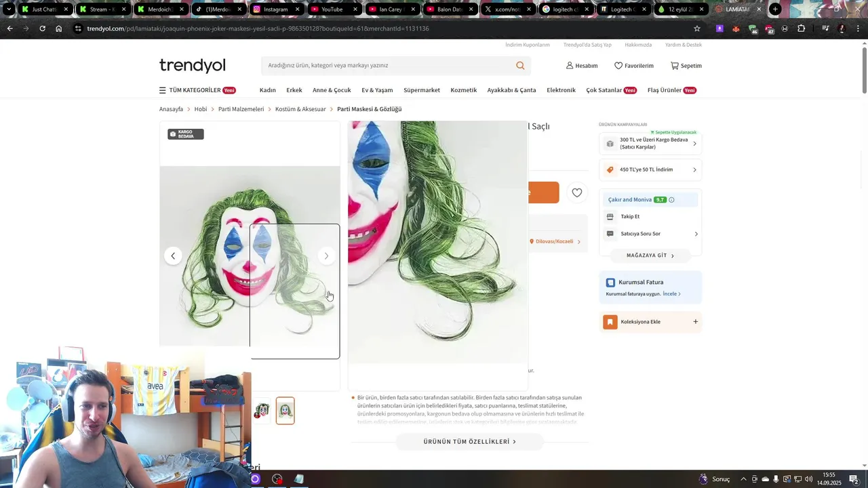The height and width of the screenshot is (488, 868).
Task: Show next product image arrow
Action: click(326, 256)
